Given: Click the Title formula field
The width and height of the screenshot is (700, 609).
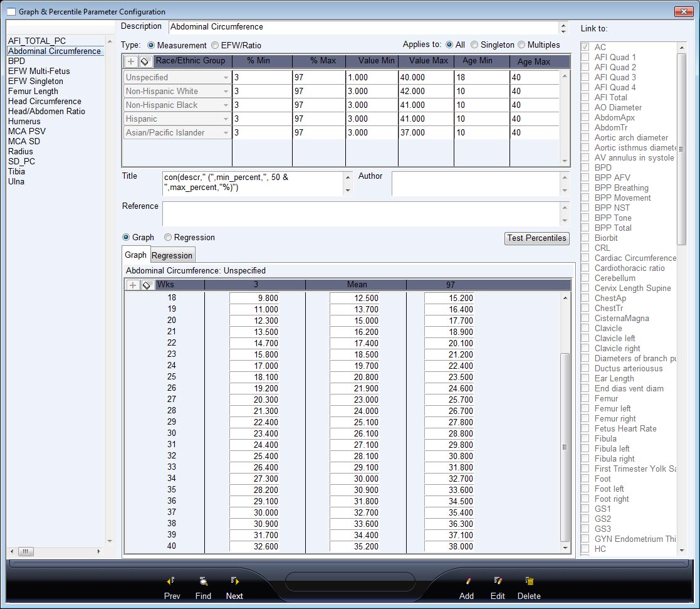Looking at the screenshot, I should [x=253, y=184].
